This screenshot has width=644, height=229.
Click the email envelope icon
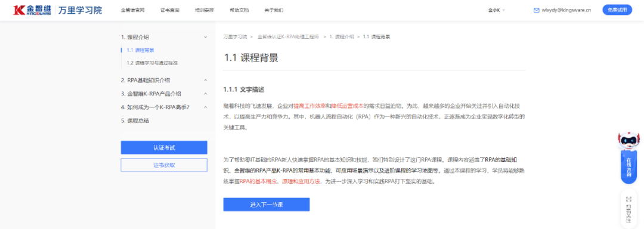[x=536, y=10]
